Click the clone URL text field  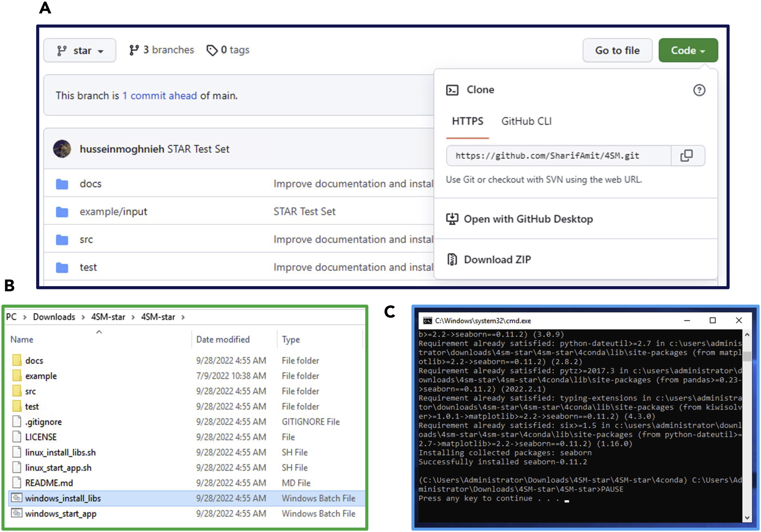[558, 156]
